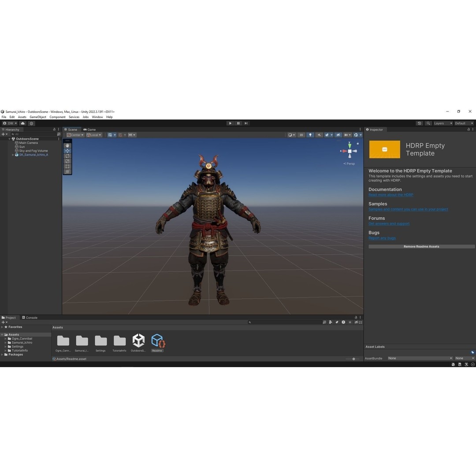Image resolution: width=476 pixels, height=476 pixels.
Task: Switch to the Game tab
Action: [89, 130]
